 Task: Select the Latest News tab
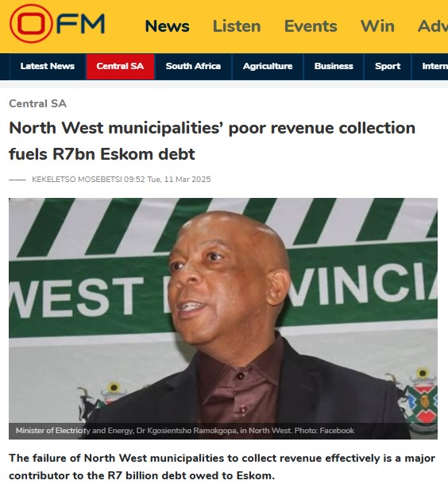[48, 66]
